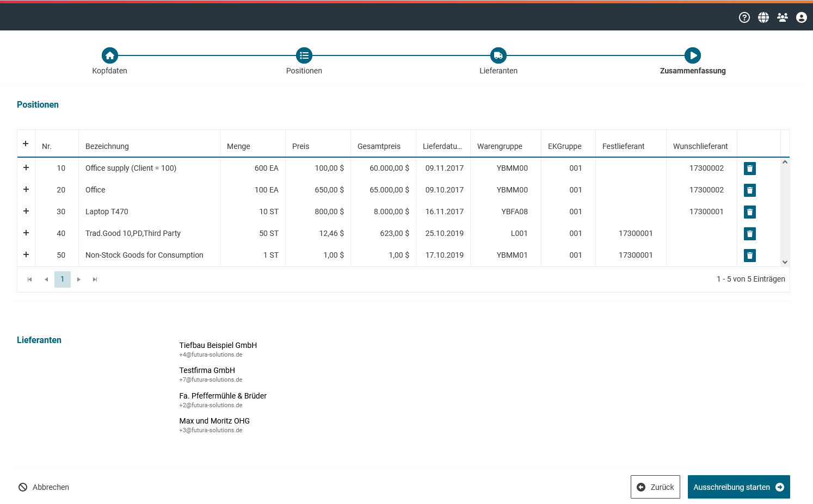Click email +7@futura-solutions.de
Screen dimensions: 813x504
[x=211, y=379]
